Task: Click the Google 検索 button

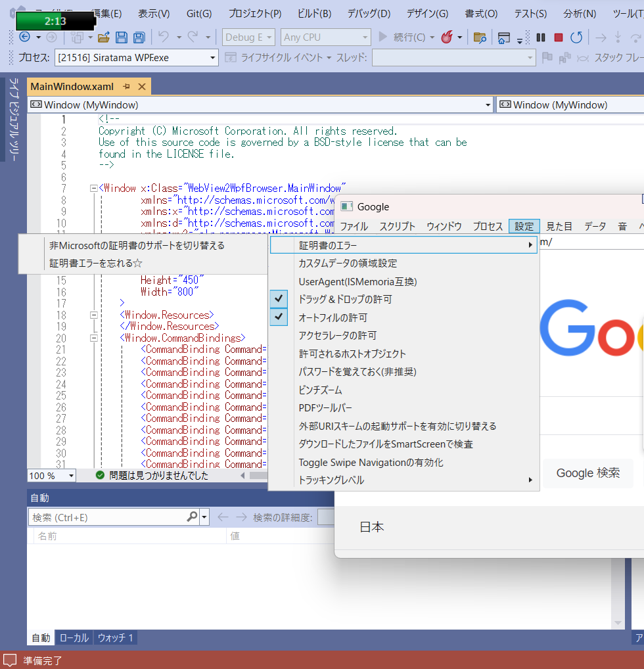Action: pyautogui.click(x=587, y=473)
